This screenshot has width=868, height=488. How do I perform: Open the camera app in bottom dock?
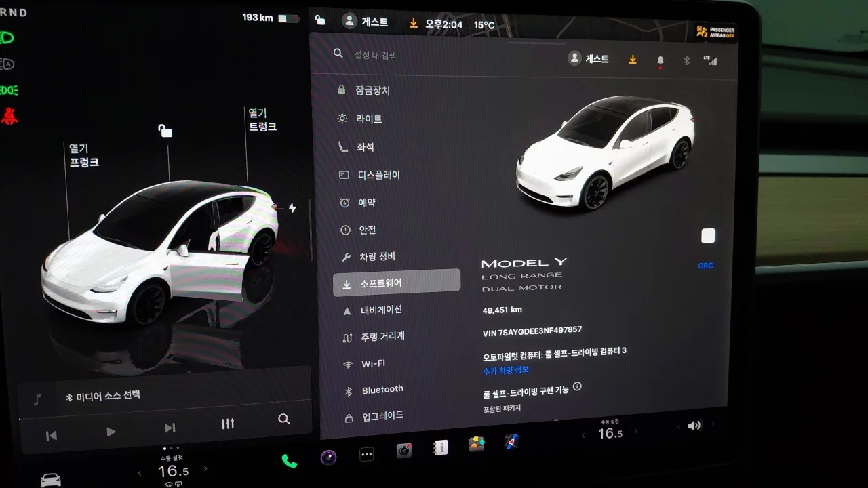328,457
